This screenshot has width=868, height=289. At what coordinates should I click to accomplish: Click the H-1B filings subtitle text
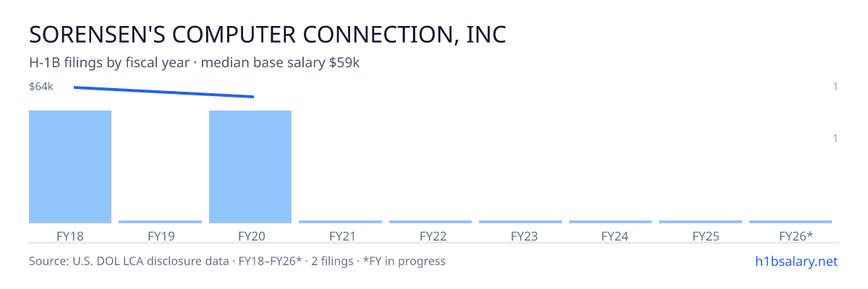click(x=195, y=63)
